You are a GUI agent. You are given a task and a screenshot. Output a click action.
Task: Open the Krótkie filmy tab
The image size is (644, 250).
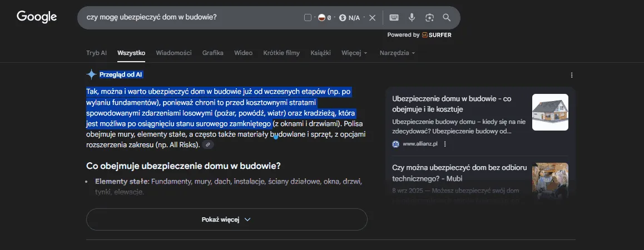coord(281,53)
